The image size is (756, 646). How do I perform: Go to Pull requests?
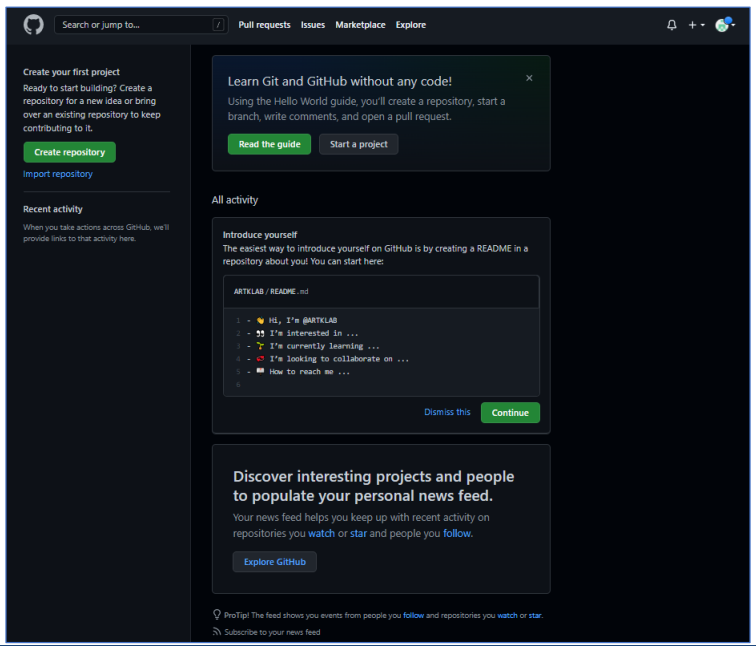click(264, 25)
